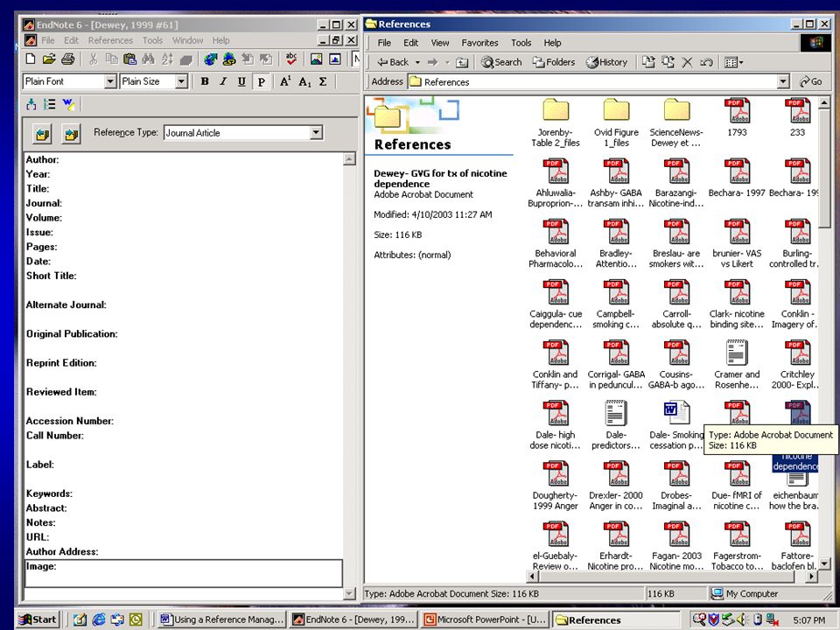840x630 pixels.
Task: Open the Favorites menu in Explorer
Action: tap(479, 43)
